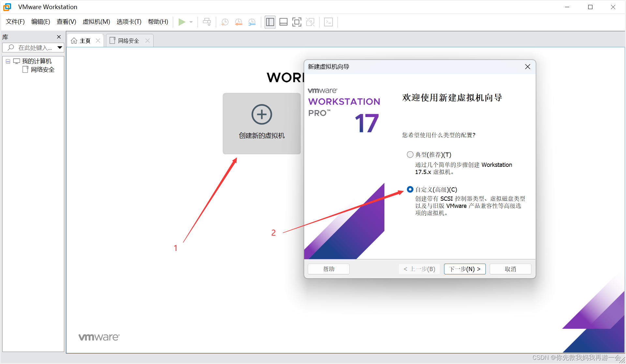Click the VMware Workstation app logo

click(7, 7)
